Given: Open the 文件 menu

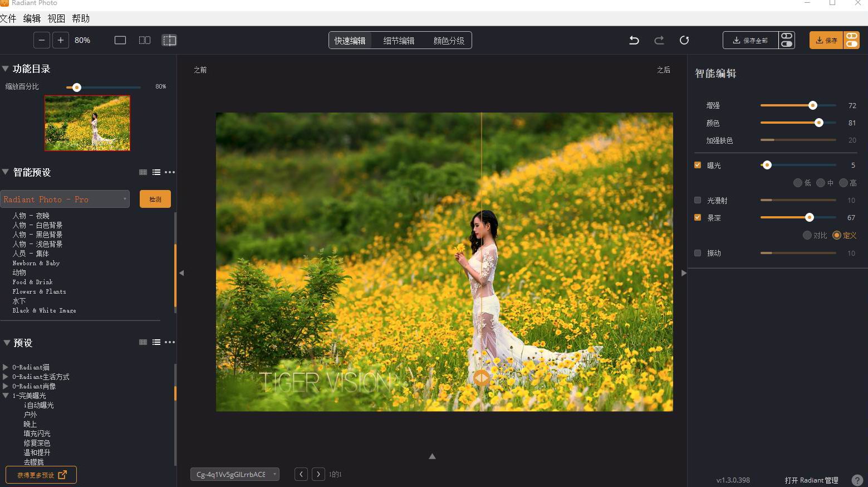Looking at the screenshot, I should 8,18.
